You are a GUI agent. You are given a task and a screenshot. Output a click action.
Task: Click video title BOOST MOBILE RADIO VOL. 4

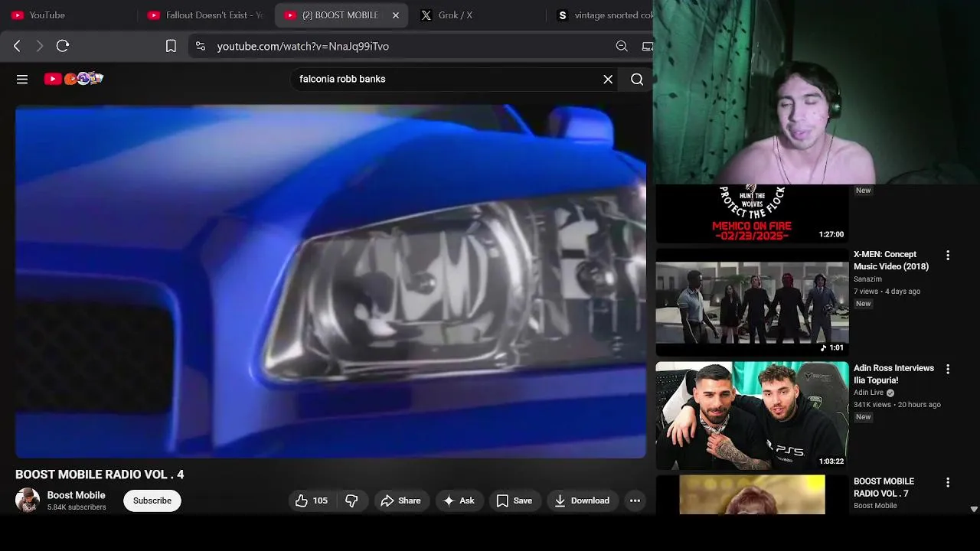(x=100, y=474)
